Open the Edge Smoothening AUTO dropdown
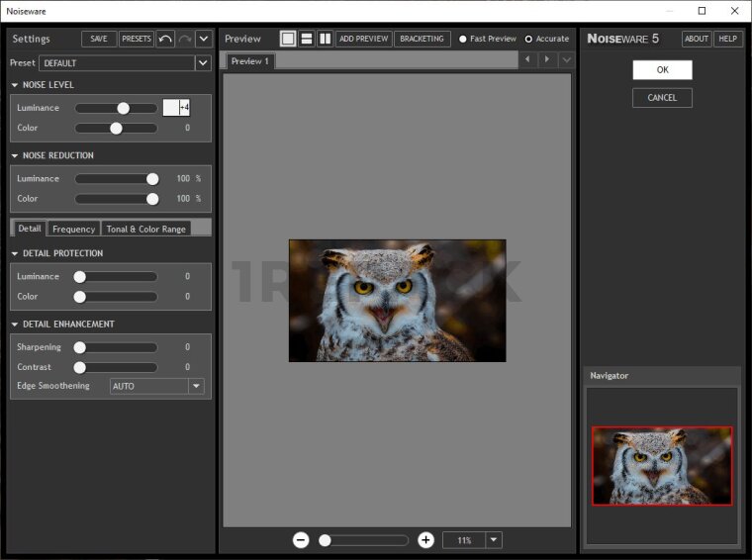The height and width of the screenshot is (560, 752). click(x=196, y=387)
